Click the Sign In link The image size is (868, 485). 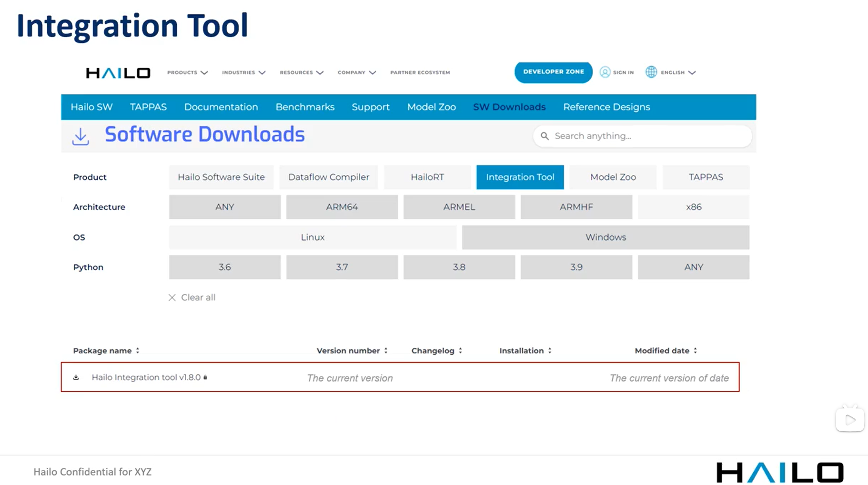623,72
